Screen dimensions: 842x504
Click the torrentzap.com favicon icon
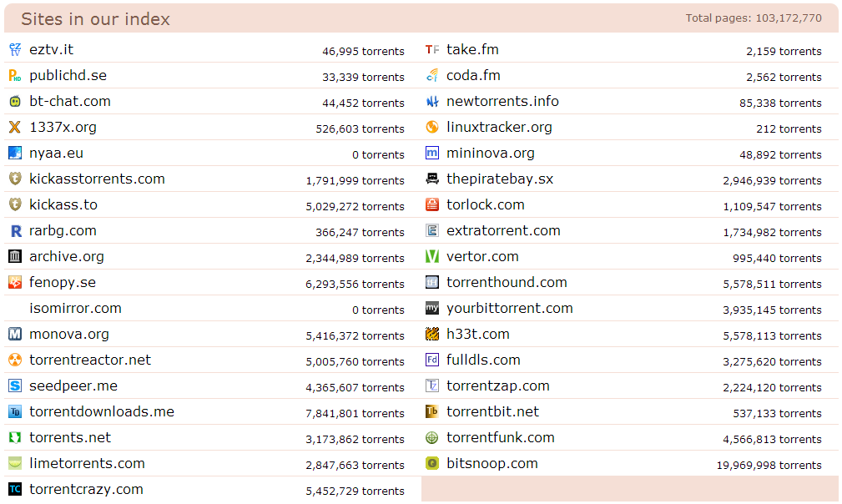(x=432, y=386)
